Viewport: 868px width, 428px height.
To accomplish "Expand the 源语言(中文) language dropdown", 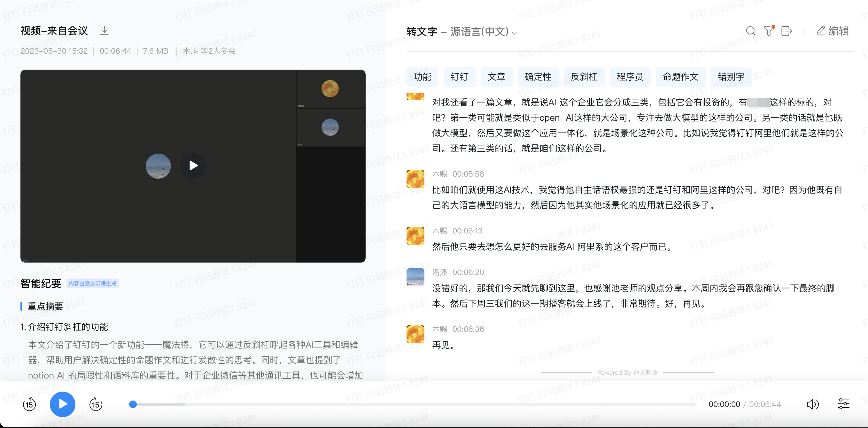I will point(484,32).
